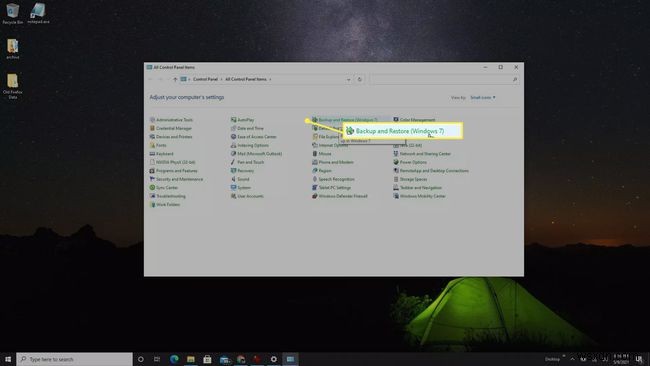Click the Control Panel search box
The height and width of the screenshot is (366, 650).
pos(445,79)
